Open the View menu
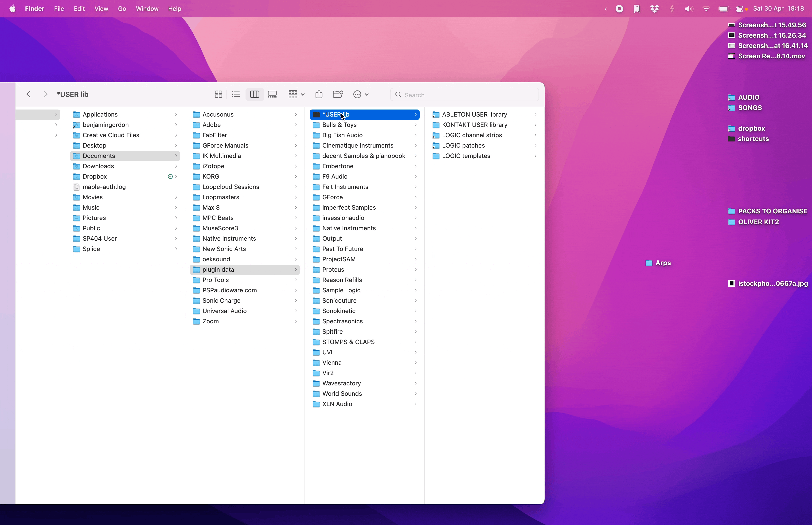 (x=101, y=9)
